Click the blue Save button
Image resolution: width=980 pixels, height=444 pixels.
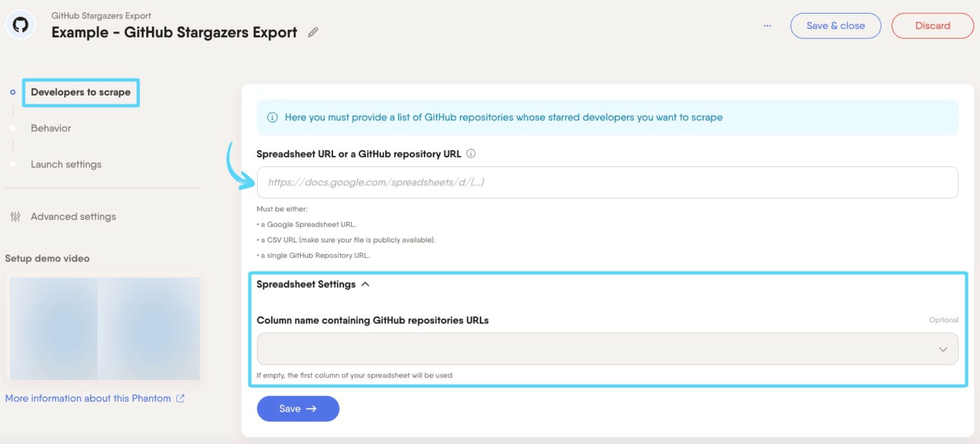tap(298, 409)
